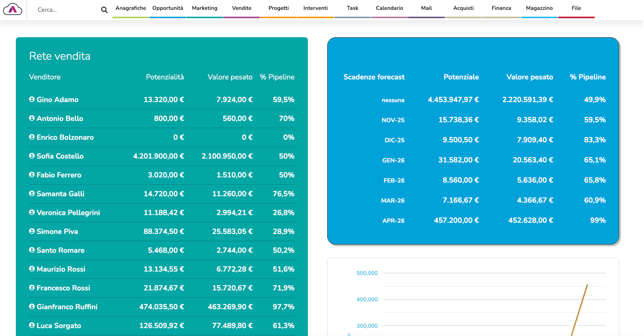Open the Calendario menu
Image resolution: width=644 pixels, height=336 pixels.
coord(389,8)
